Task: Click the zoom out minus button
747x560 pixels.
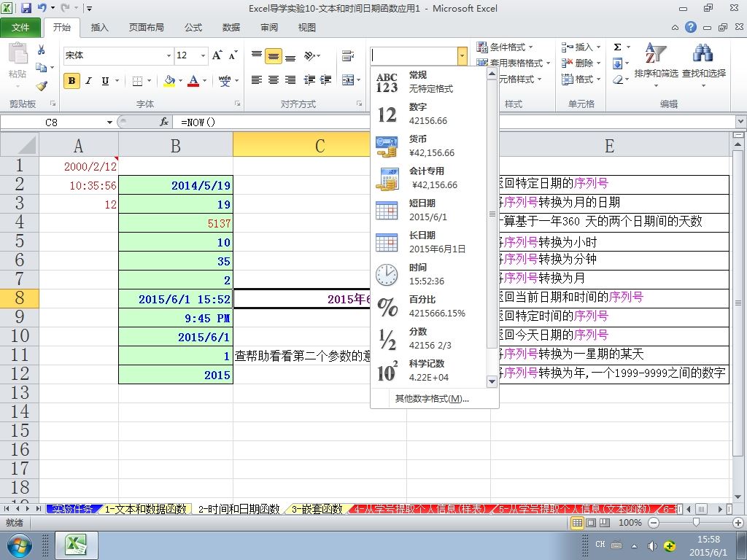Action: click(x=654, y=523)
